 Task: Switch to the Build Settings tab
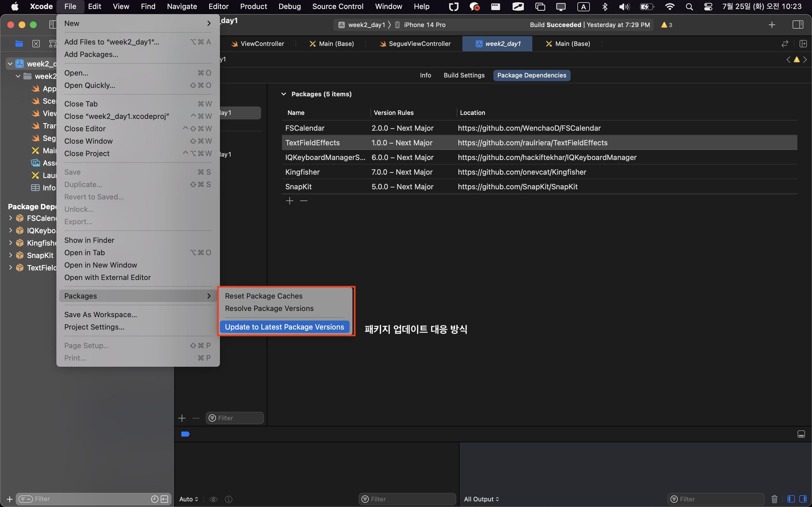point(464,75)
